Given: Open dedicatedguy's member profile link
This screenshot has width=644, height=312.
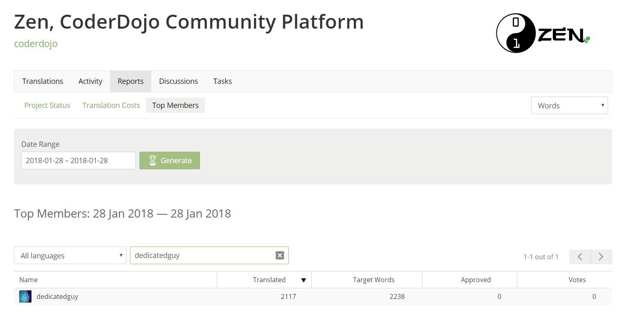Looking at the screenshot, I should pos(57,296).
